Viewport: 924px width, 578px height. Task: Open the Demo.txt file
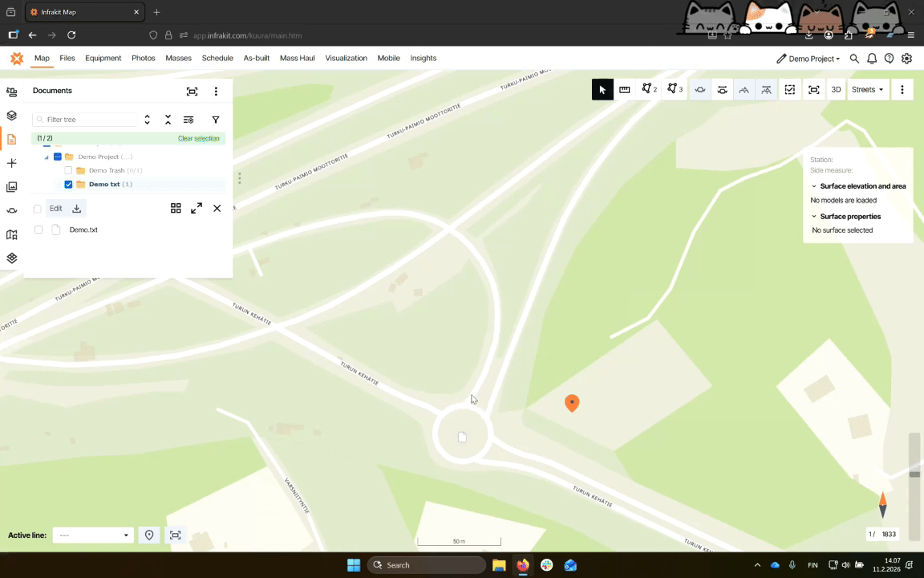coord(83,230)
